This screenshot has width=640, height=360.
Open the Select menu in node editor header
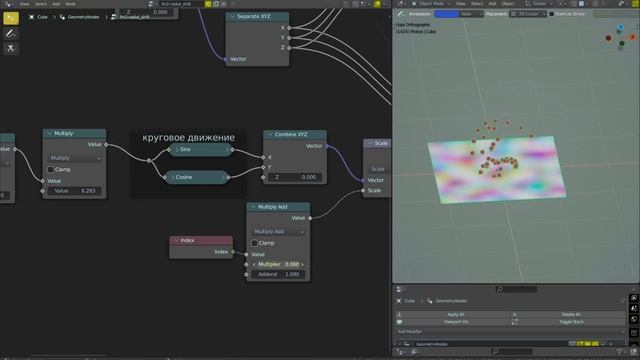[40, 4]
